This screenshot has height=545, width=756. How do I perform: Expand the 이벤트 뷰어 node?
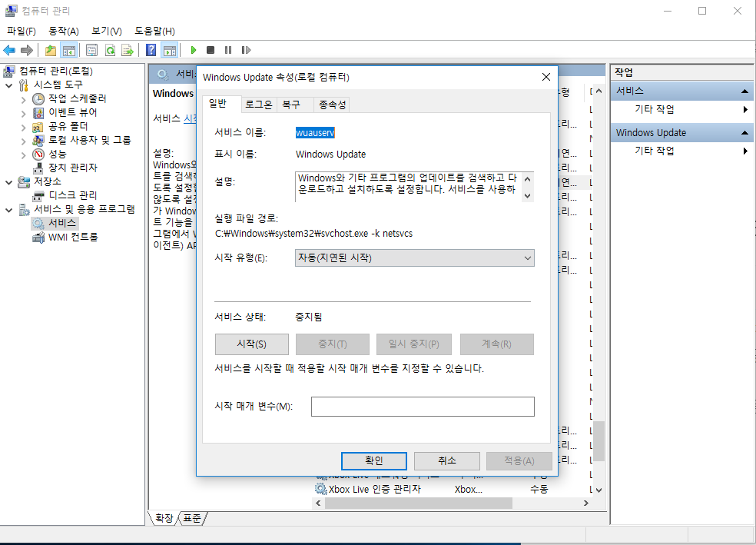click(23, 113)
